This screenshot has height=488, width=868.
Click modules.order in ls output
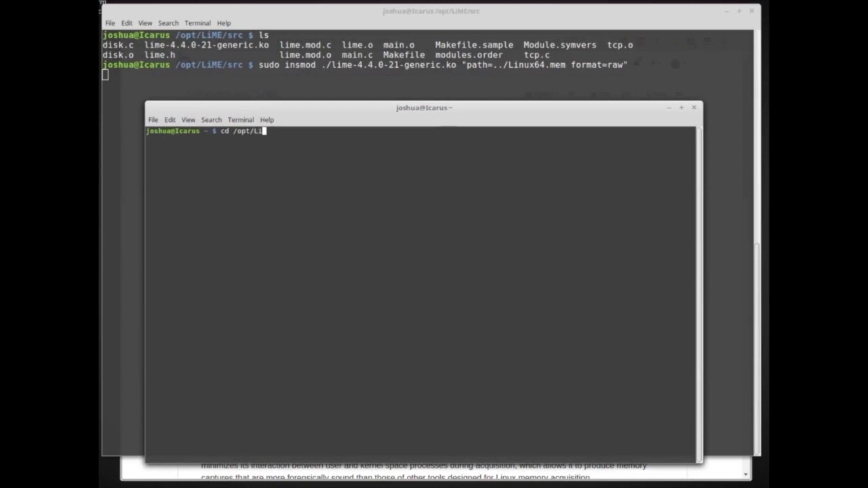click(x=469, y=55)
